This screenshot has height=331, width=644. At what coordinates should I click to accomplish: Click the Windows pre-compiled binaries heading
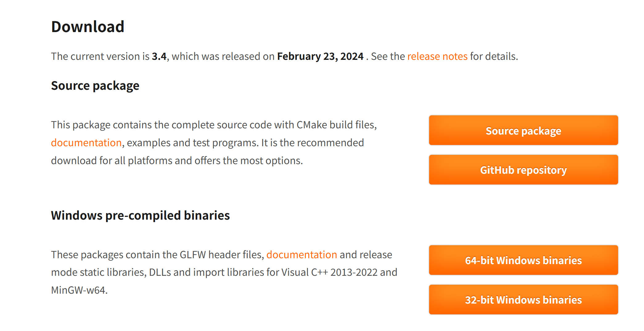141,215
